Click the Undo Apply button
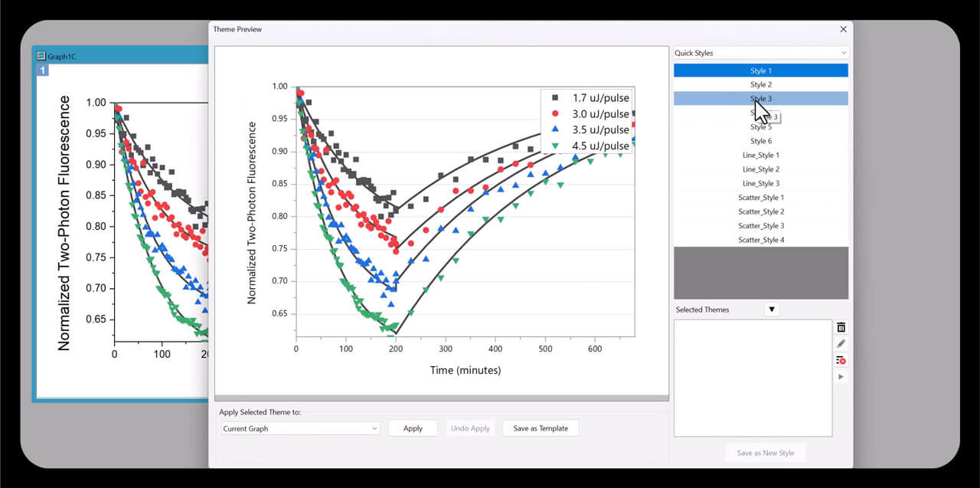Viewport: 980px width, 488px height. click(x=470, y=428)
